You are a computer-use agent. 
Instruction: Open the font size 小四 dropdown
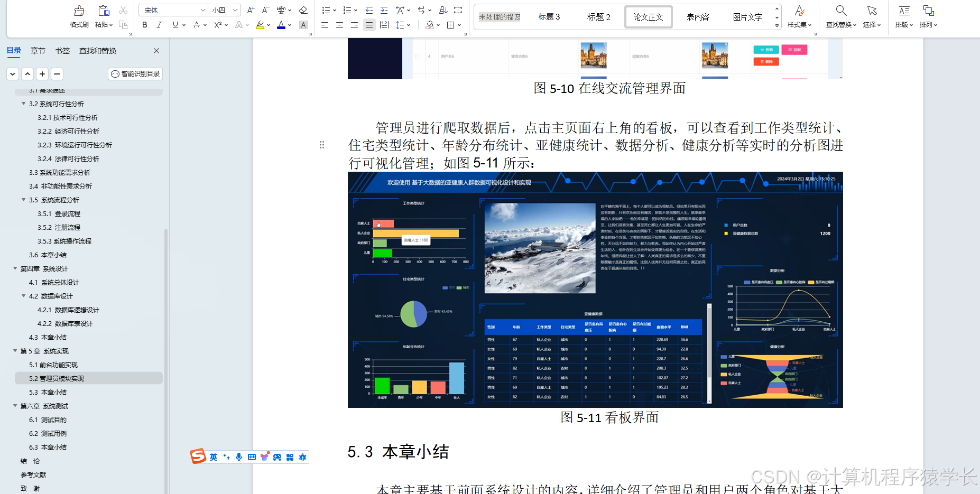point(235,10)
